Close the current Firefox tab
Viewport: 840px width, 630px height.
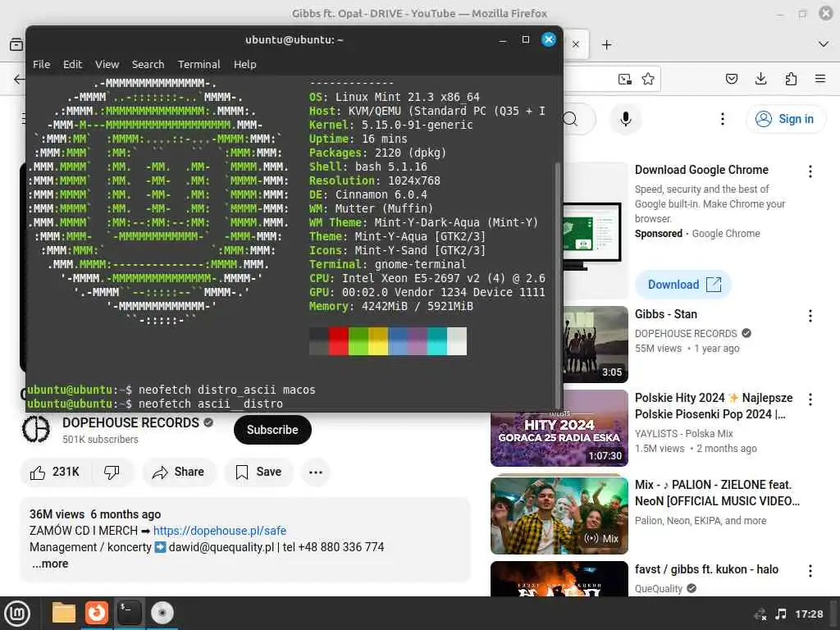pyautogui.click(x=576, y=44)
